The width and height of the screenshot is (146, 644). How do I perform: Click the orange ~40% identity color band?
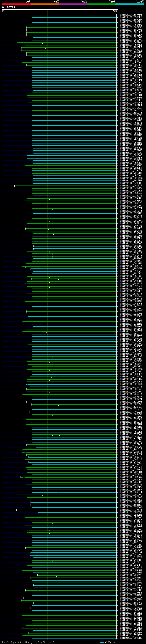[45, 4]
